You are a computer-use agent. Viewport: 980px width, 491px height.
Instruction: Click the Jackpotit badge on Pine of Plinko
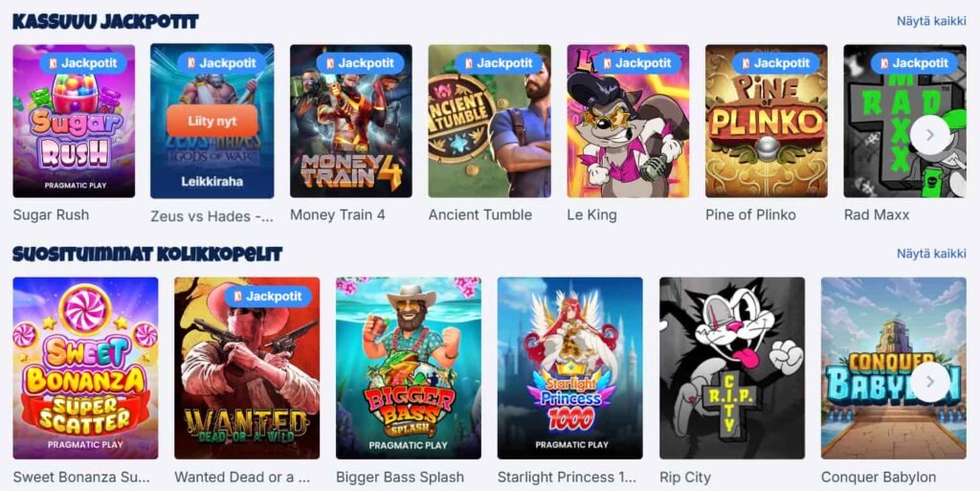pyautogui.click(x=775, y=63)
